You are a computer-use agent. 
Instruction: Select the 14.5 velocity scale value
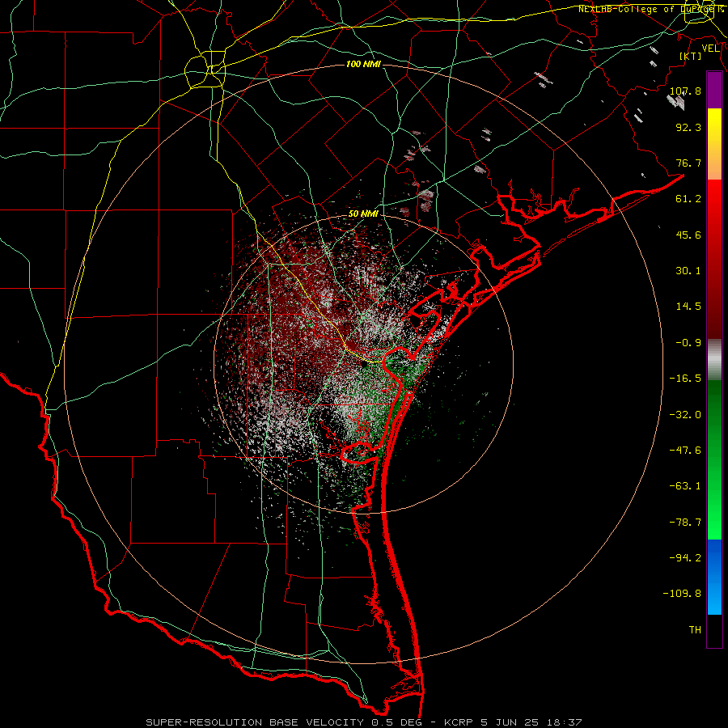click(x=688, y=307)
